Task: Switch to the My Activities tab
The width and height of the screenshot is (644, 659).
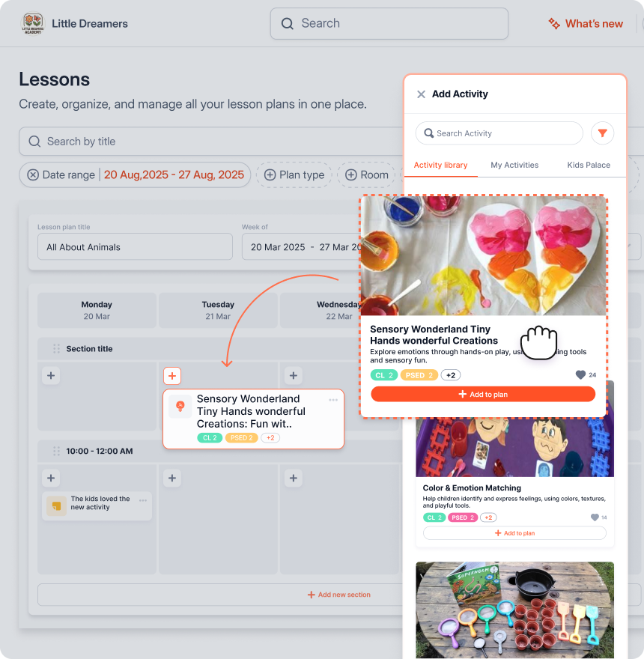Action: coord(514,165)
